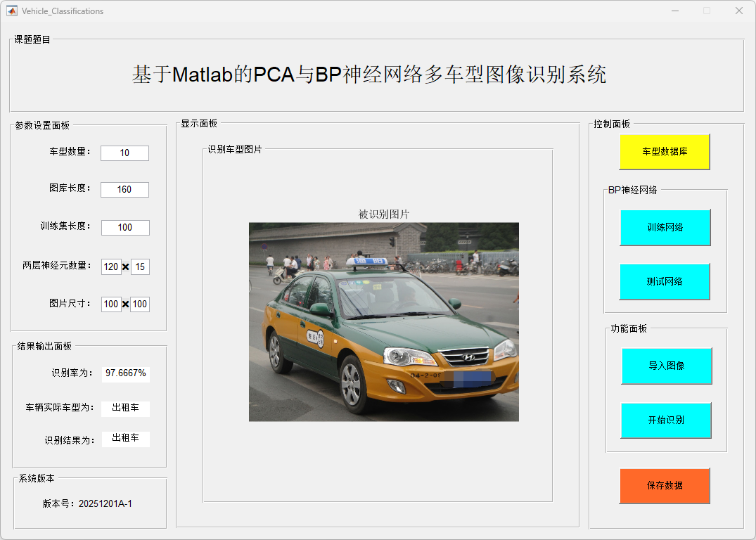The width and height of the screenshot is (756, 540).
Task: Click 导入图像 to import an image
Action: click(x=666, y=366)
